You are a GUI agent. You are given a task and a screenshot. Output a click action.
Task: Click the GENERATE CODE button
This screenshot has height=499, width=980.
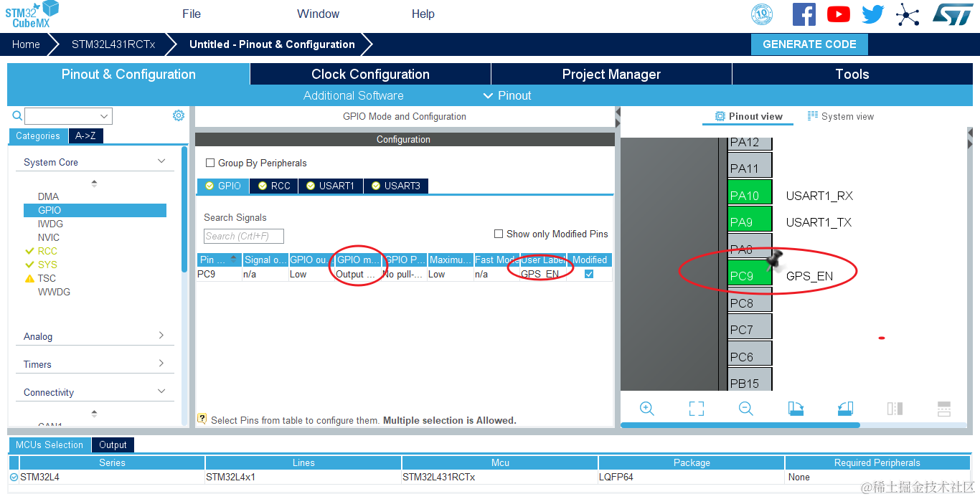click(x=809, y=44)
